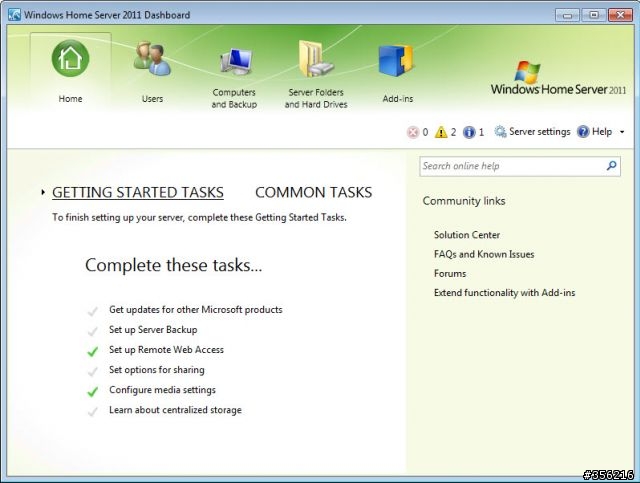The height and width of the screenshot is (483, 640).
Task: Switch to GETTING STARTED TASKS tab
Action: [138, 192]
